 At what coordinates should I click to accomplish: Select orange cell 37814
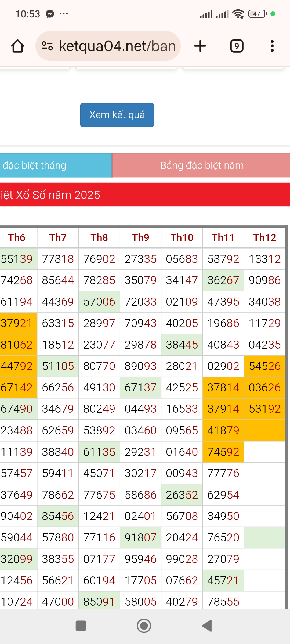[223, 388]
